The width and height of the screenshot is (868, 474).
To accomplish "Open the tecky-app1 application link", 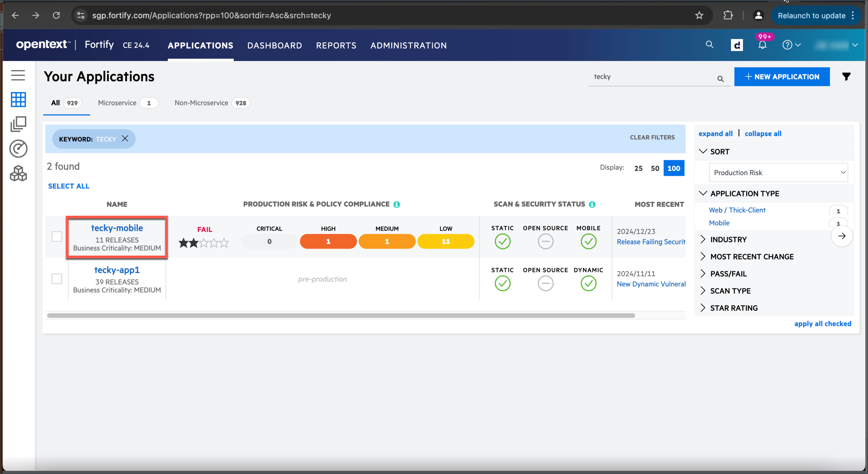I will pyautogui.click(x=117, y=270).
